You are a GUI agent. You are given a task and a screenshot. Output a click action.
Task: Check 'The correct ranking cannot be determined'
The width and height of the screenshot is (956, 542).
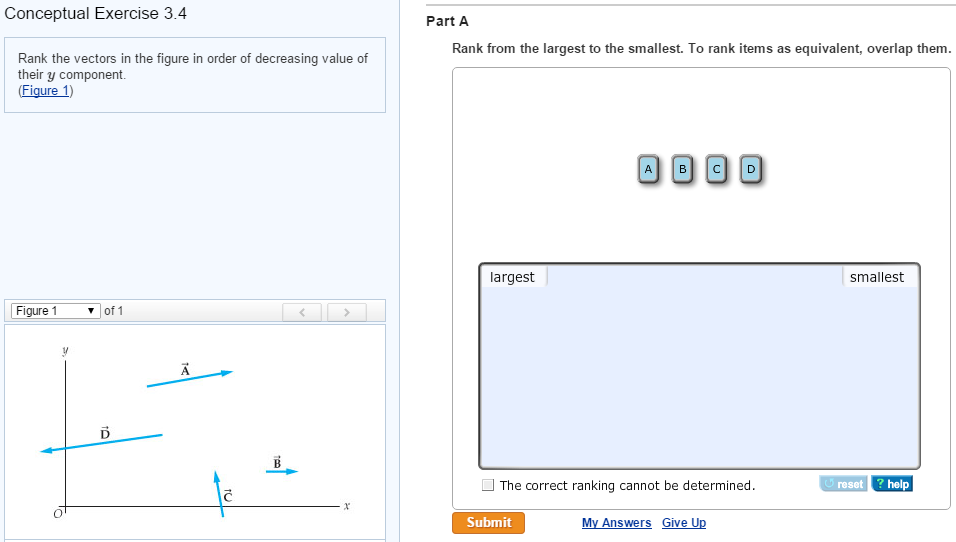488,485
